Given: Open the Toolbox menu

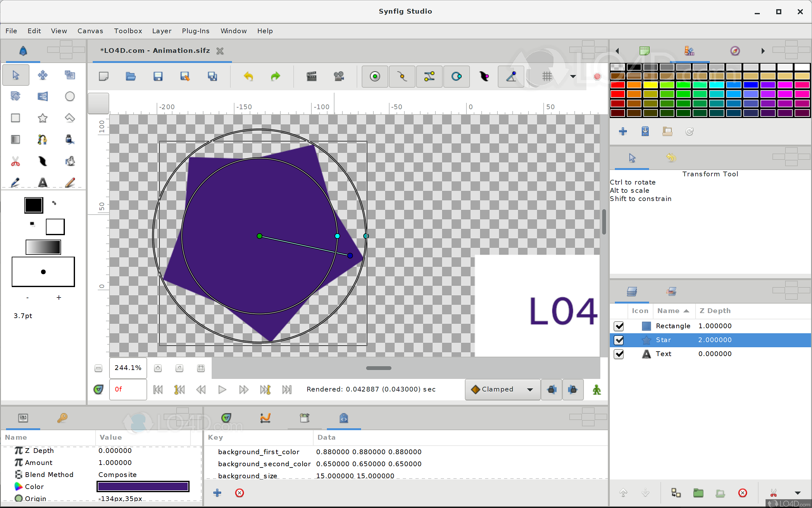Looking at the screenshot, I should coord(128,31).
